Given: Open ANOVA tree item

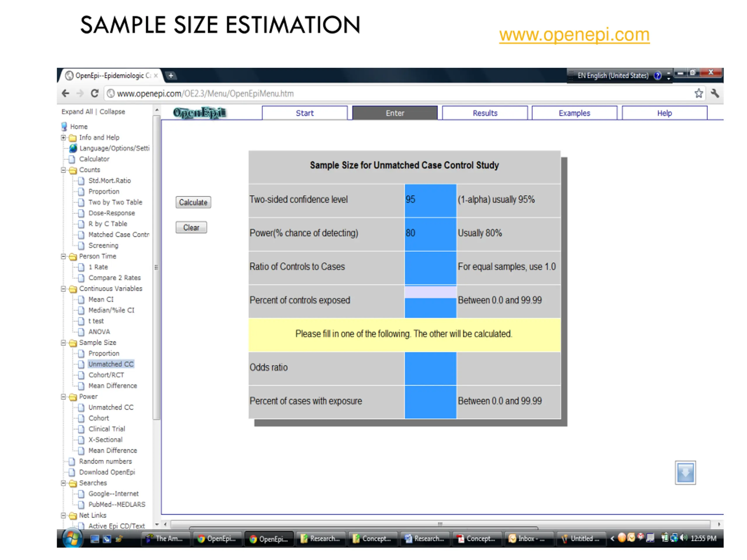Looking at the screenshot, I should click(99, 332).
